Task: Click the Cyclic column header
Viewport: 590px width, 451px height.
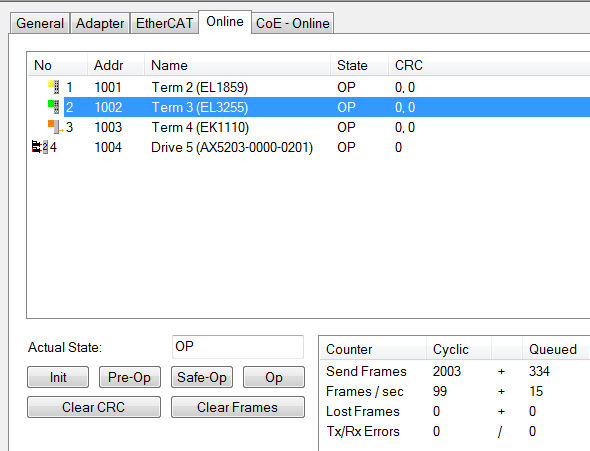Action: 459,349
